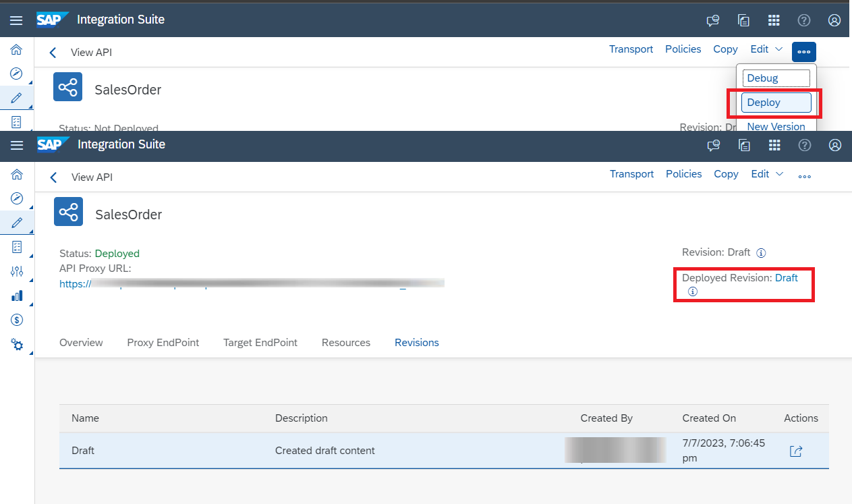Select Revisions tab
This screenshot has width=852, height=504.
pyautogui.click(x=417, y=343)
